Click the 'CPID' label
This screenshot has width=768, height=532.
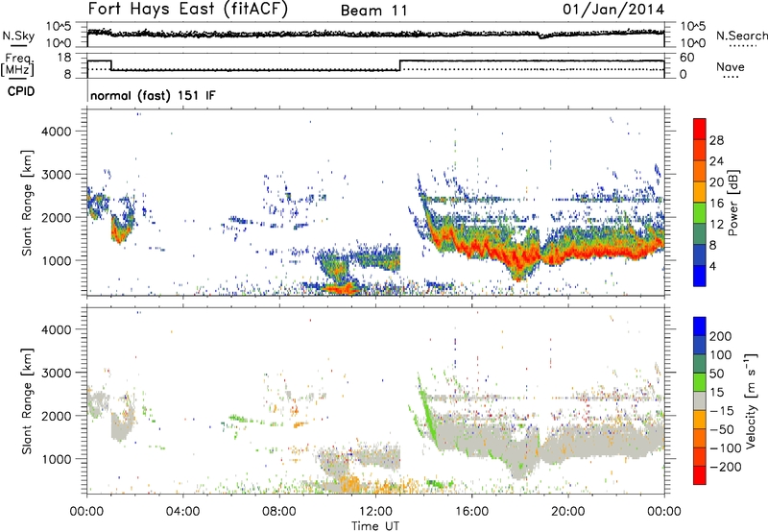21,91
